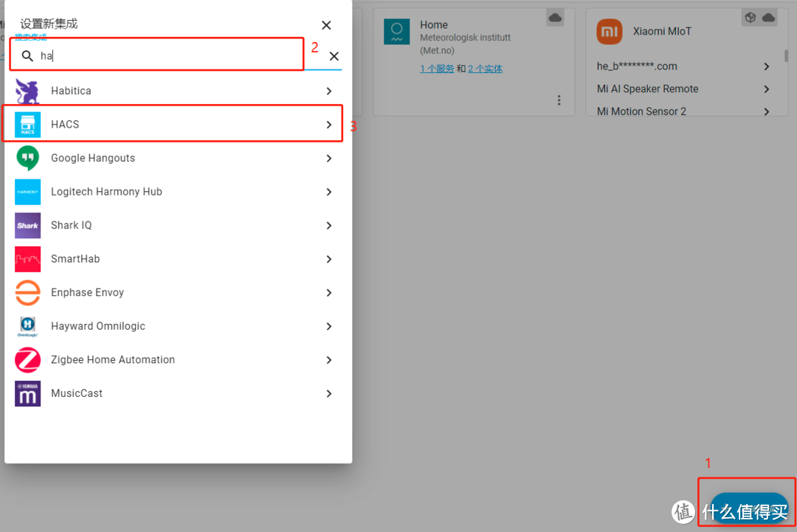Click the Enphase Envoy logo
The height and width of the screenshot is (532, 797).
27,293
